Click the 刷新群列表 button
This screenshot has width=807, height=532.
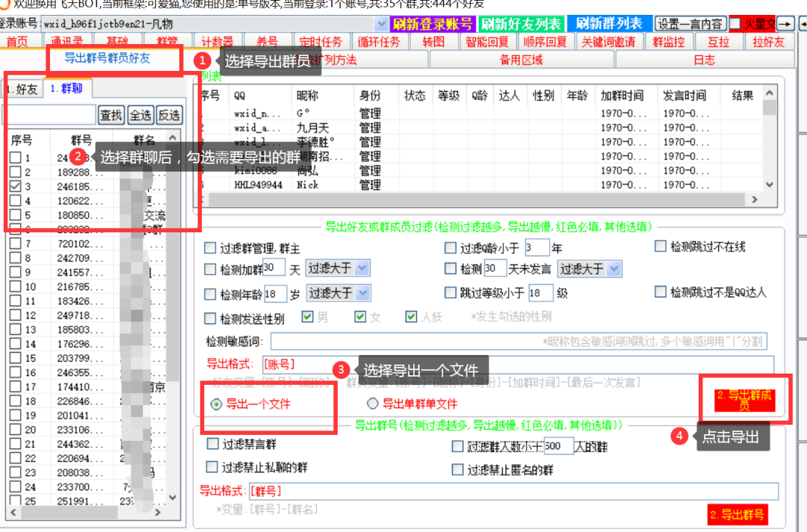(x=609, y=24)
